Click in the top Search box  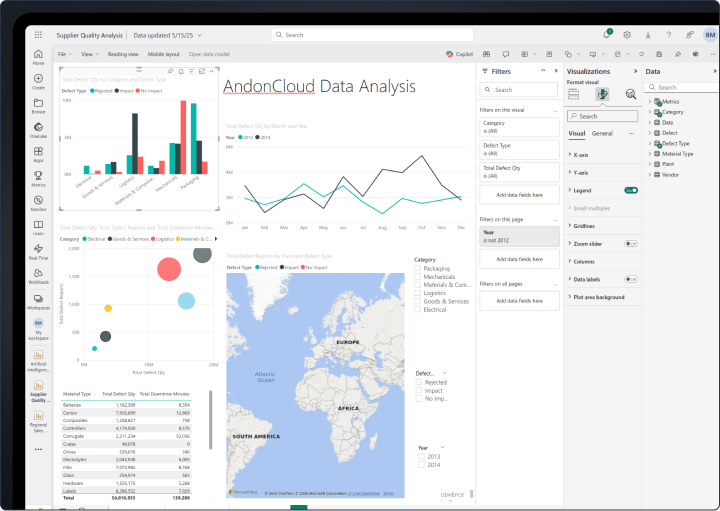(x=372, y=35)
